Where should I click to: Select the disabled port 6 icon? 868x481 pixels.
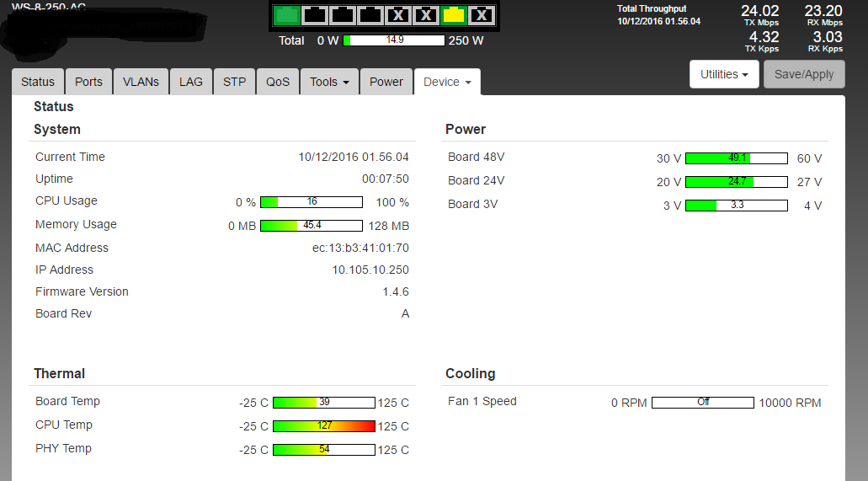point(426,14)
